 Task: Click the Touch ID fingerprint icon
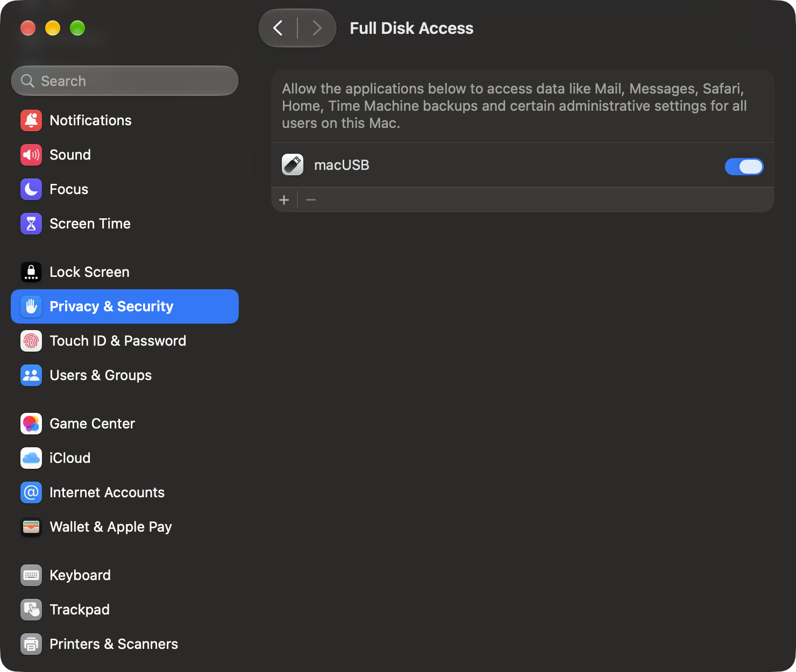click(x=31, y=341)
